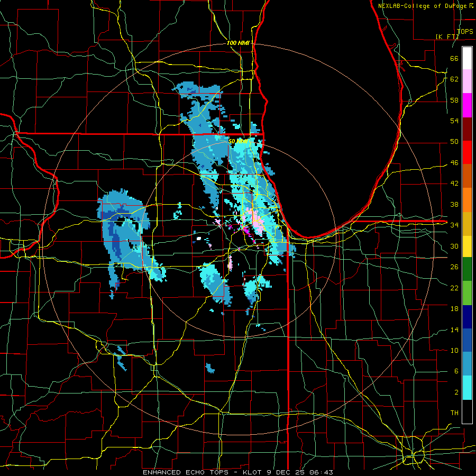Choose the cyan legend swatch
Viewport: 476px width, 476px height.
click(x=467, y=388)
